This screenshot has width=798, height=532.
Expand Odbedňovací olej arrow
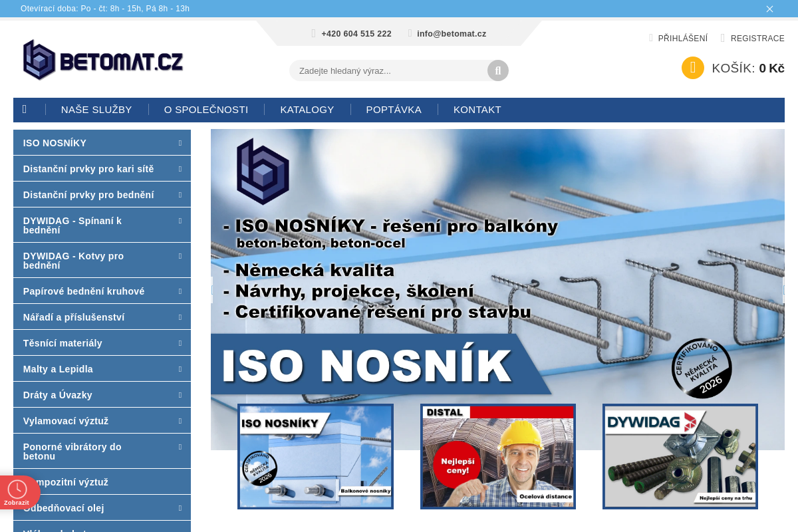tap(180, 507)
